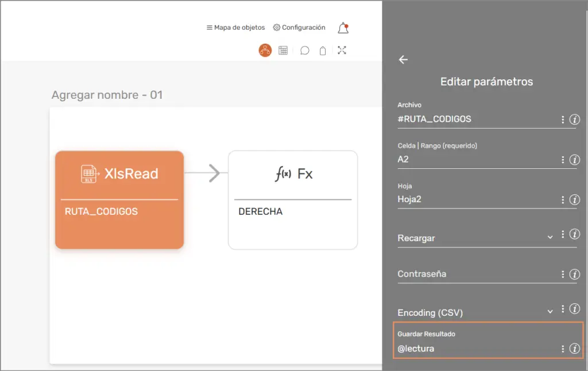Screen dimensions: 588x371
Task: Select the XlsRead RUTA_CODIGOS node
Action: (x=119, y=199)
